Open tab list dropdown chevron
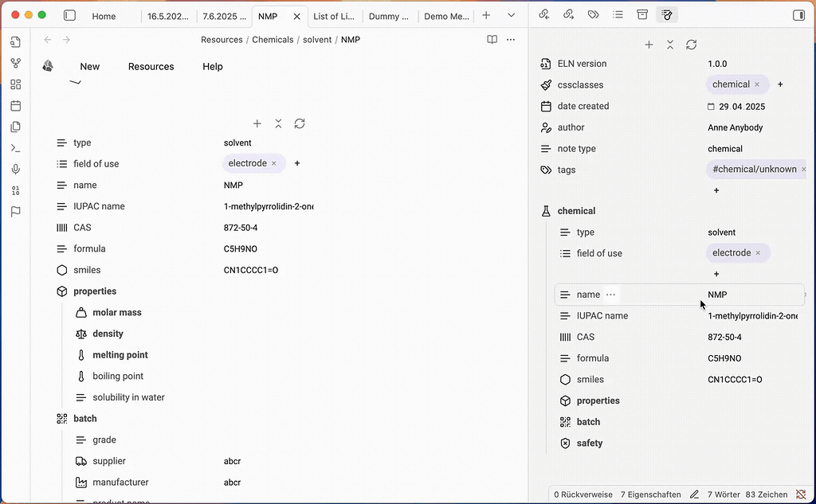This screenshot has height=504, width=816. tap(511, 16)
